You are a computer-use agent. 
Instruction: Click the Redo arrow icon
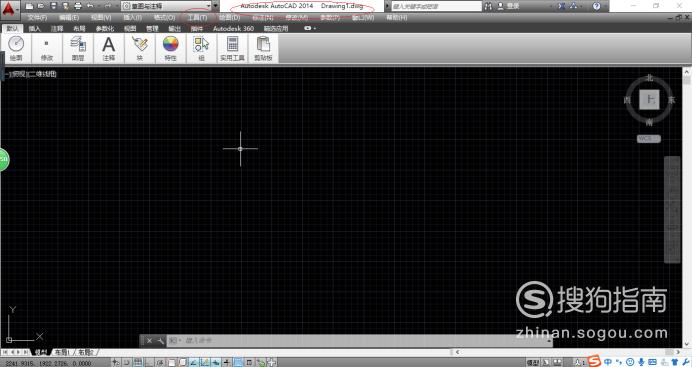tap(108, 6)
